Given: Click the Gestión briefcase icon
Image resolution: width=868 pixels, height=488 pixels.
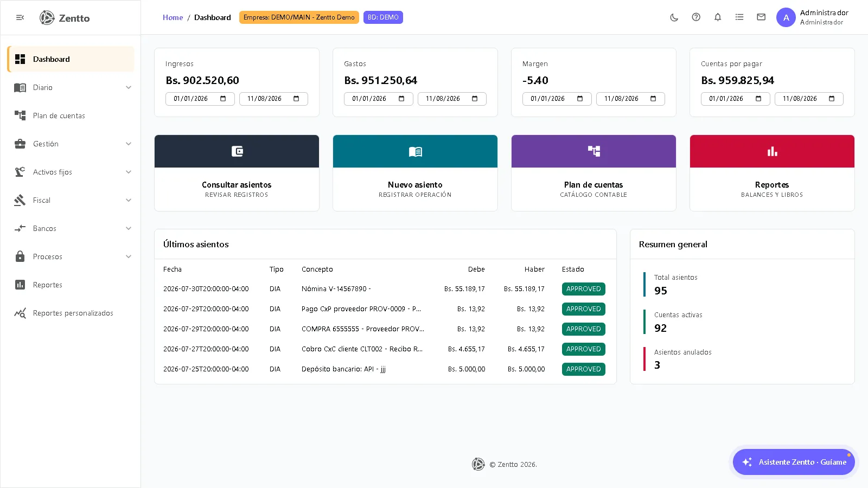Looking at the screenshot, I should tap(20, 144).
